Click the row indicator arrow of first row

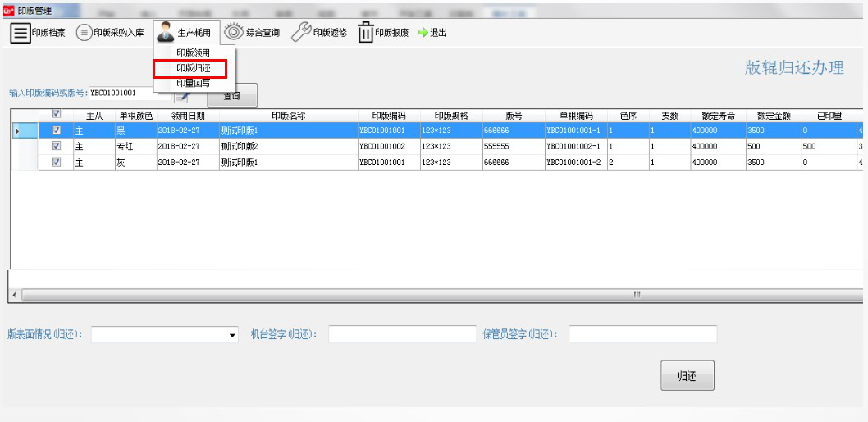click(x=16, y=131)
